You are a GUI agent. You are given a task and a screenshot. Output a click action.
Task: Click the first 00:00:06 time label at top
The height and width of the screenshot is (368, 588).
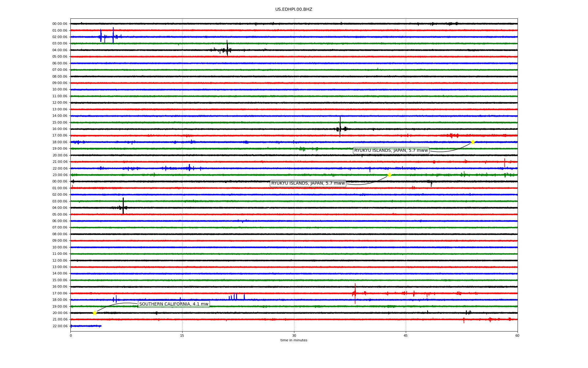tap(60, 24)
